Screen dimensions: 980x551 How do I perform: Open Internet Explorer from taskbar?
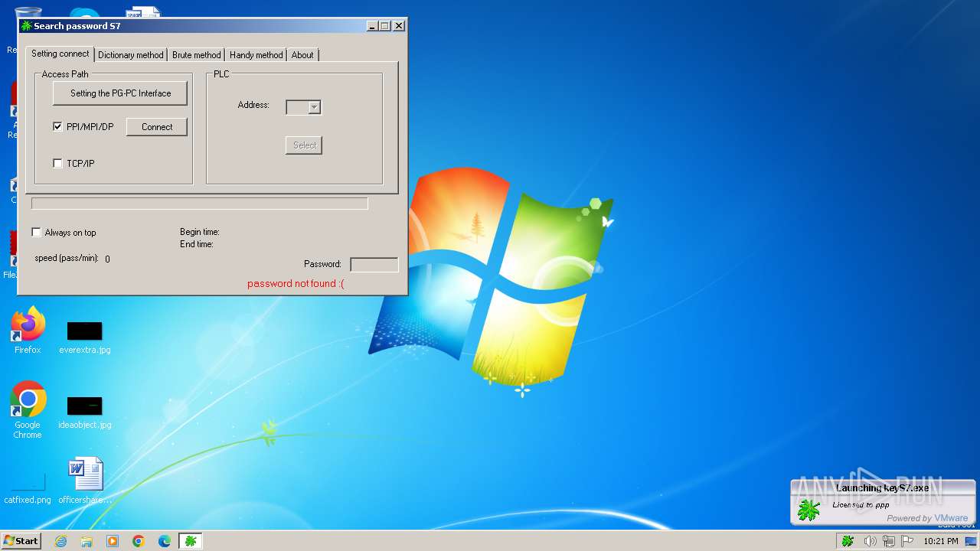click(x=61, y=541)
